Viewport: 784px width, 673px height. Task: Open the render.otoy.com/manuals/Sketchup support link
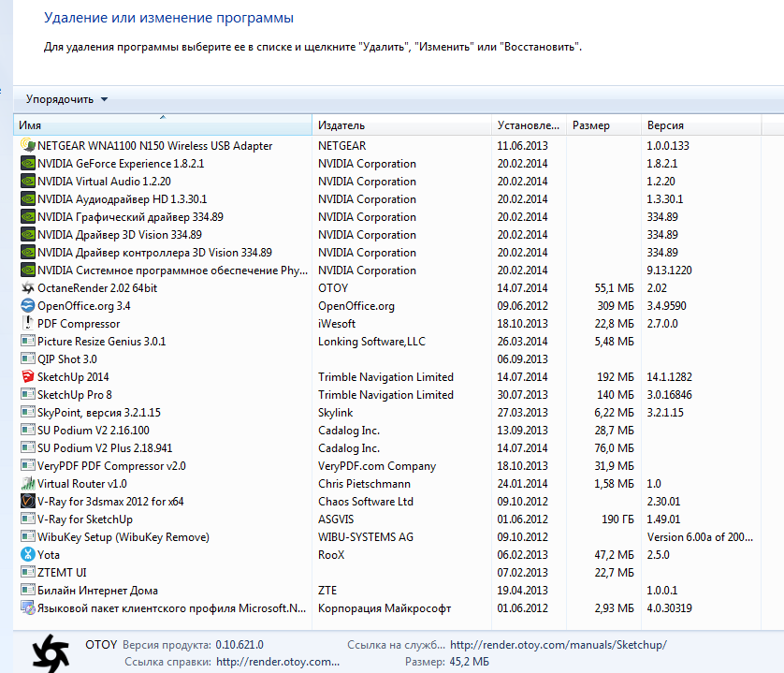559,645
